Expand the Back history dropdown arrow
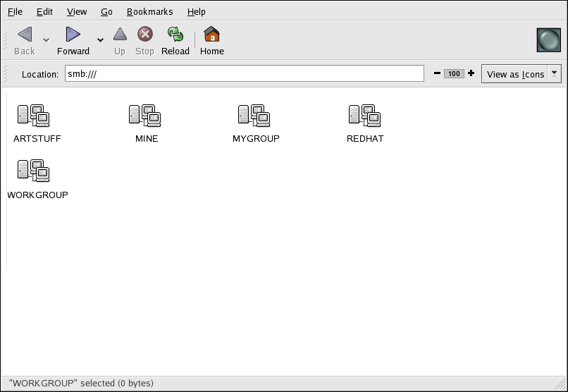Screen dimensions: 568x392 click(47, 40)
